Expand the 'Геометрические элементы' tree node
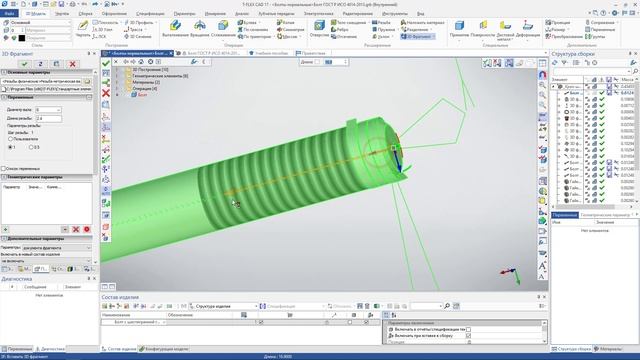This screenshot has height=360, width=640. click(118, 76)
